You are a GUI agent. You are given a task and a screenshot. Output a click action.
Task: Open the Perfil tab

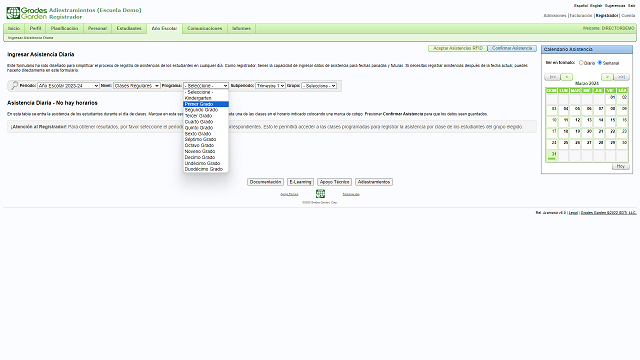pos(36,29)
